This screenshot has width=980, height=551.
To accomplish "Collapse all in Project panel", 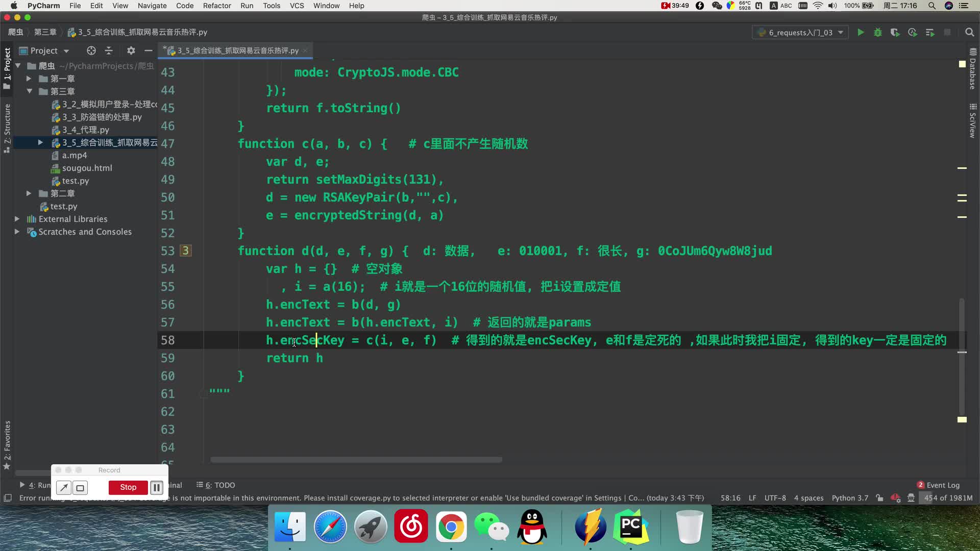I will (109, 51).
